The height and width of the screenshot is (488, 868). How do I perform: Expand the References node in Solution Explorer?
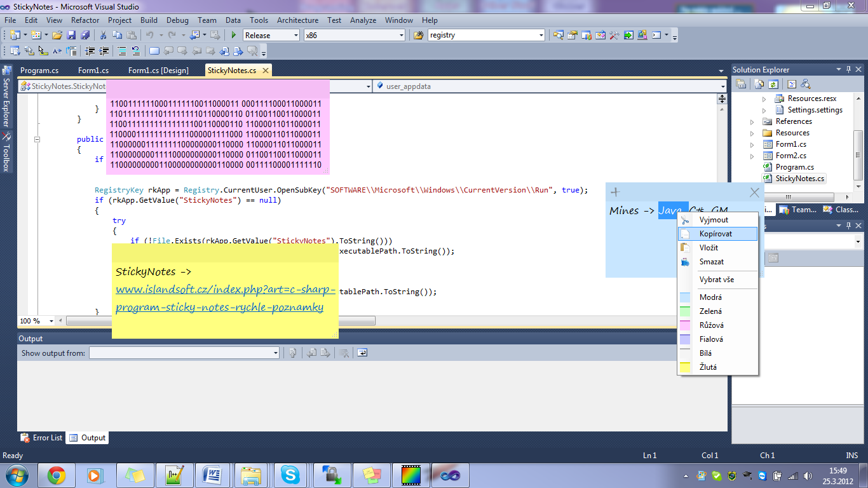tap(752, 121)
